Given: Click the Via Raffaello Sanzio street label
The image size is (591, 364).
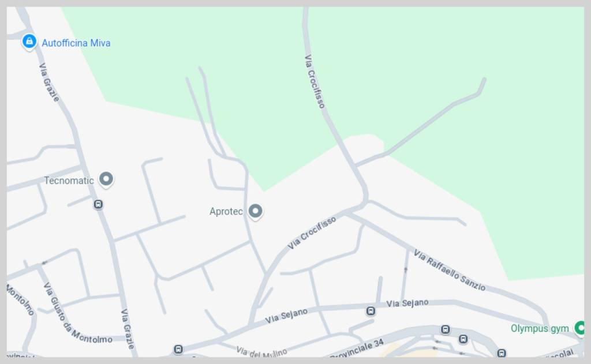Looking at the screenshot, I should (450, 270).
